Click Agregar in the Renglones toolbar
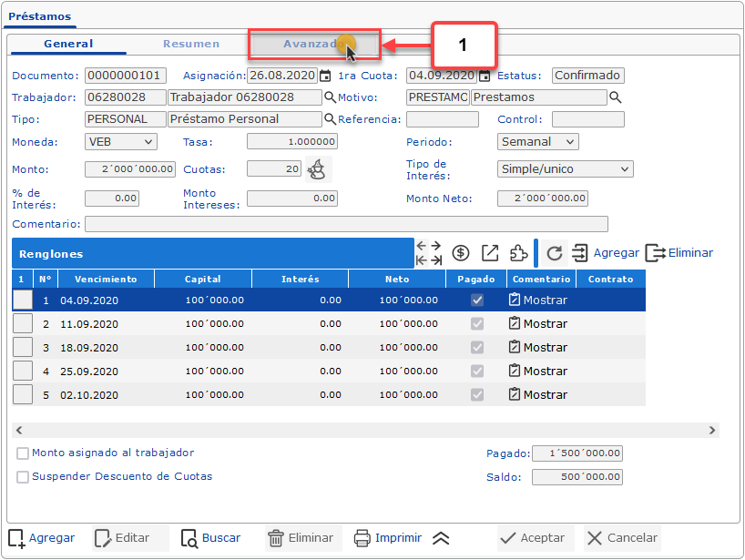 [606, 253]
